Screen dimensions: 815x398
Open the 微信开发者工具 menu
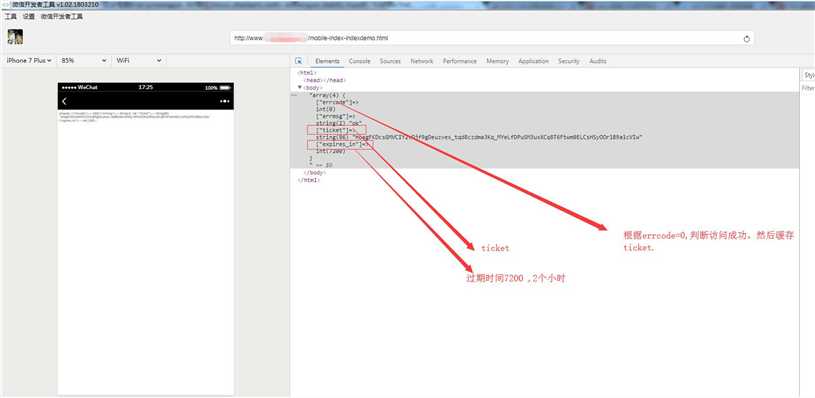coord(62,17)
